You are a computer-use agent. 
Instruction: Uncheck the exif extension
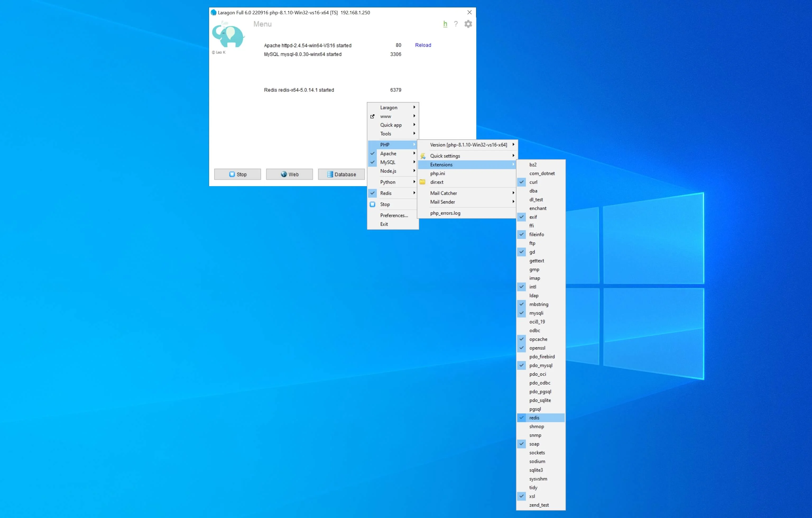click(x=541, y=217)
